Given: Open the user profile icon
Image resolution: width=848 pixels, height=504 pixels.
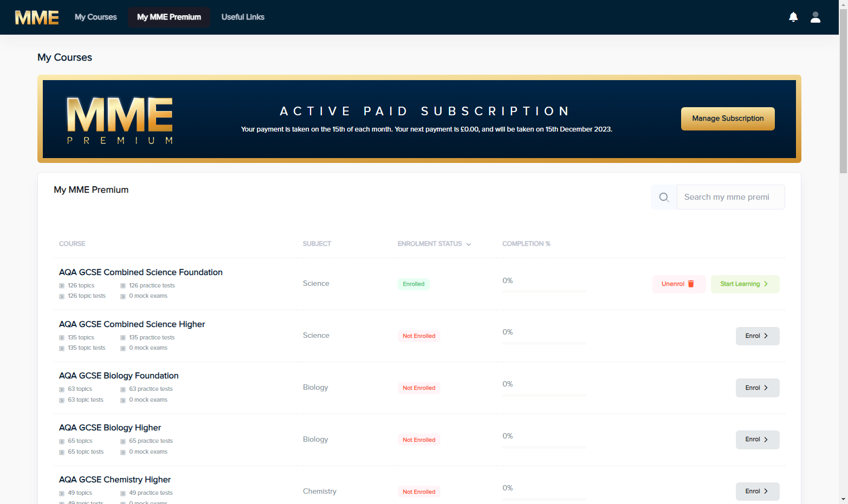Looking at the screenshot, I should [x=815, y=17].
